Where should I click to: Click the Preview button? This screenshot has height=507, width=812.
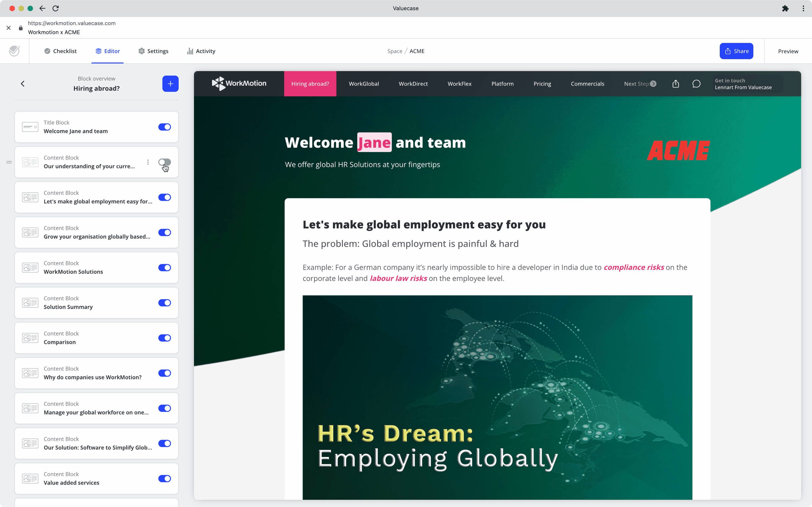point(788,51)
